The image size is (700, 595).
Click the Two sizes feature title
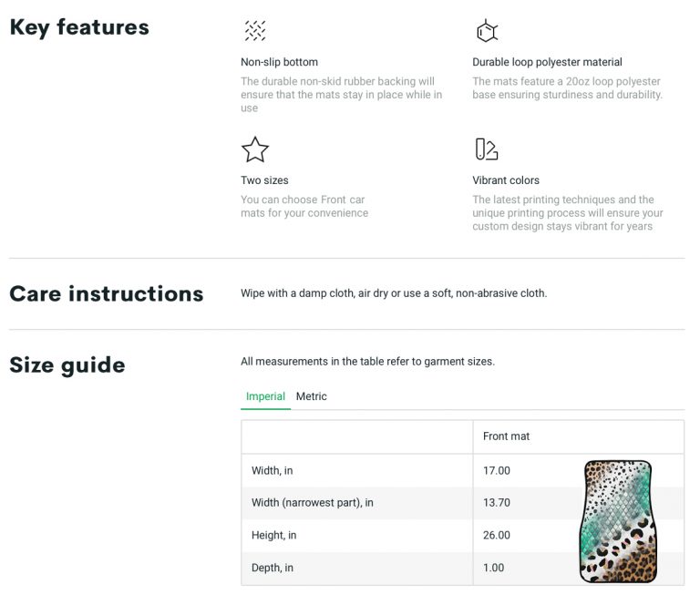click(x=264, y=180)
